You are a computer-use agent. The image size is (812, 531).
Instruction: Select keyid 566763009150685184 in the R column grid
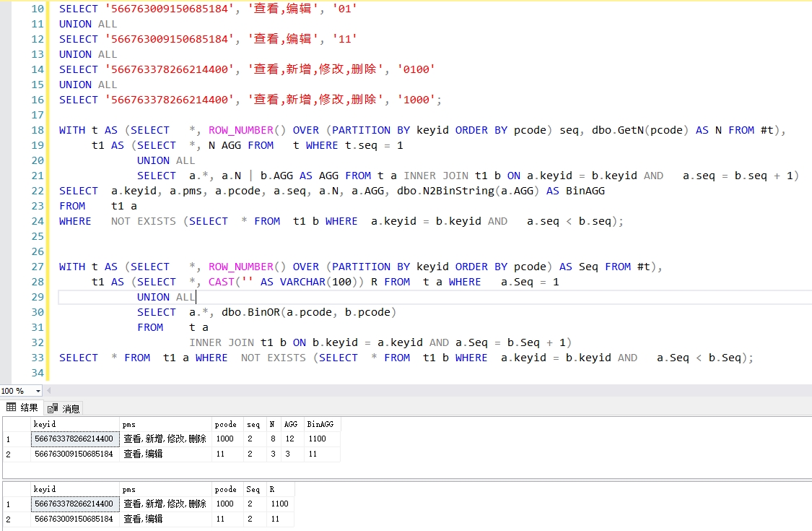point(74,519)
